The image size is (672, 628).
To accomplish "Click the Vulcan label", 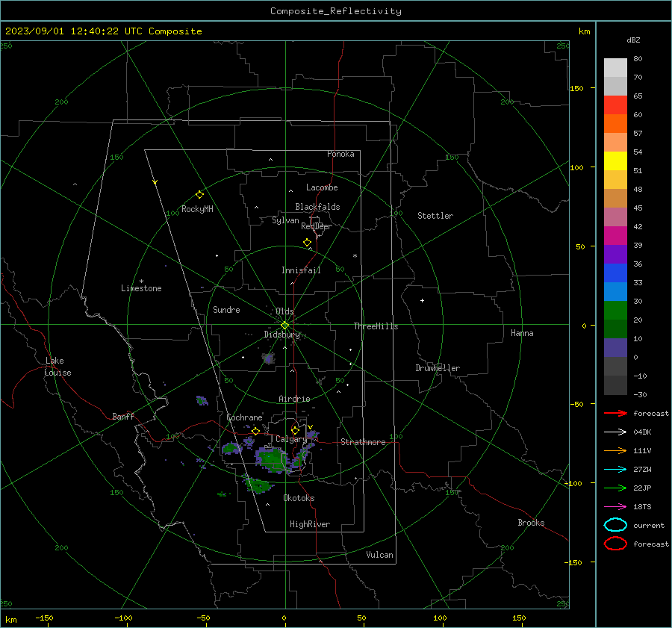I will [x=379, y=555].
